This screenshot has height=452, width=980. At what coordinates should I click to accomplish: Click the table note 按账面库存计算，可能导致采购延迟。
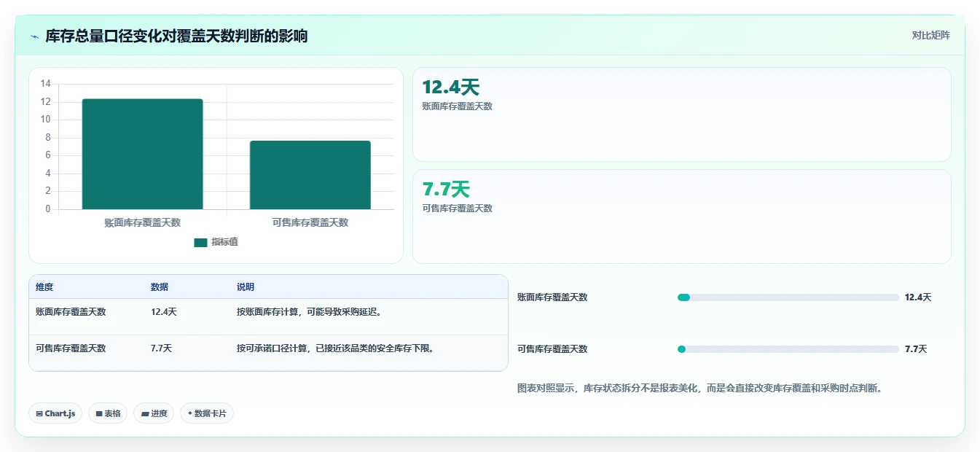pos(310,312)
